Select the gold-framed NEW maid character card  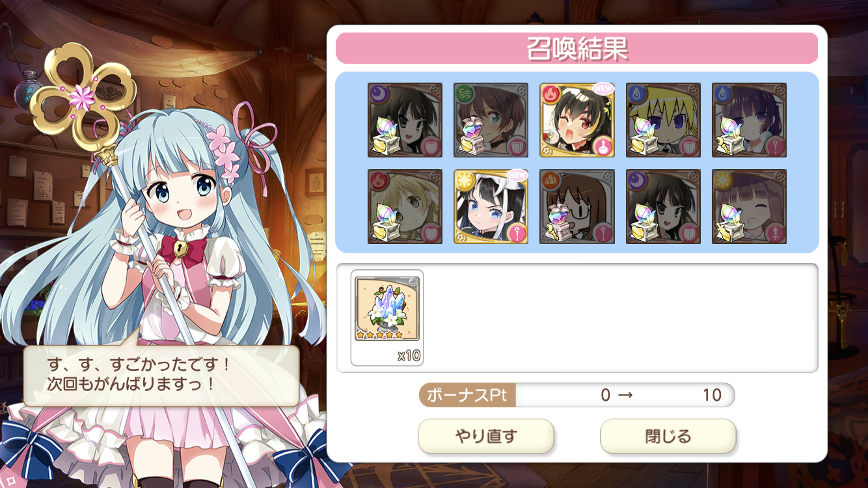pos(491,206)
